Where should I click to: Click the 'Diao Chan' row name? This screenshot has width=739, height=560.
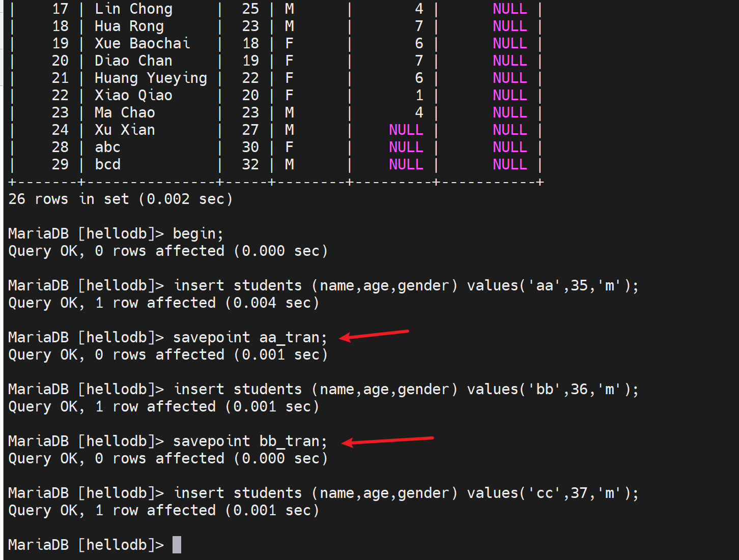point(133,61)
